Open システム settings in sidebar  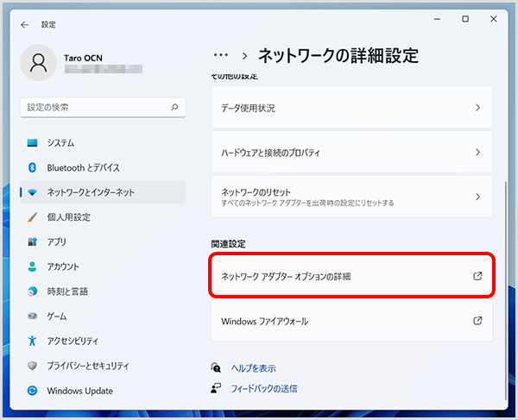click(60, 142)
